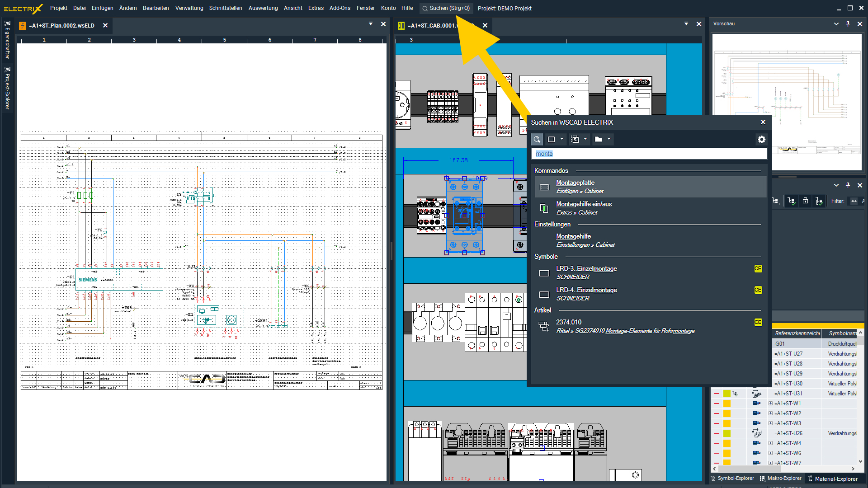Viewport: 868px width, 488px height.
Task: Click the yellow color marker beside =A1+ST-W2
Action: 726,413
